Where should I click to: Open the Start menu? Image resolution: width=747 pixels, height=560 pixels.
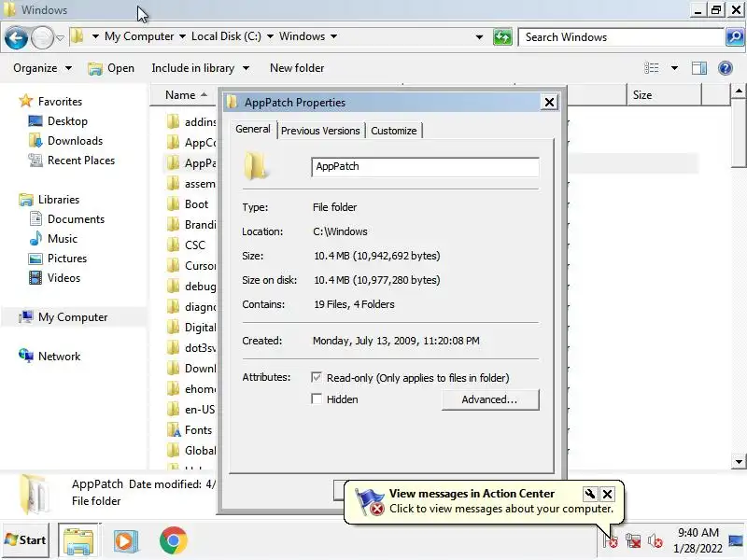[x=26, y=540]
